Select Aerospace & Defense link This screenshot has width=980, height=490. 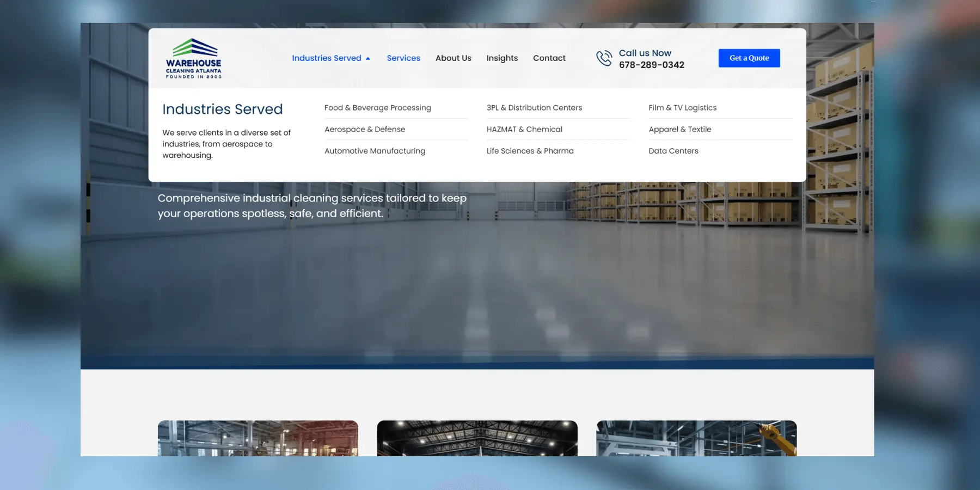365,130
